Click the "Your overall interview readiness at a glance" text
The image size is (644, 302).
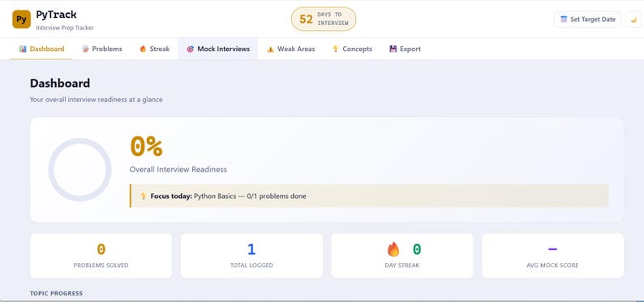[96, 99]
